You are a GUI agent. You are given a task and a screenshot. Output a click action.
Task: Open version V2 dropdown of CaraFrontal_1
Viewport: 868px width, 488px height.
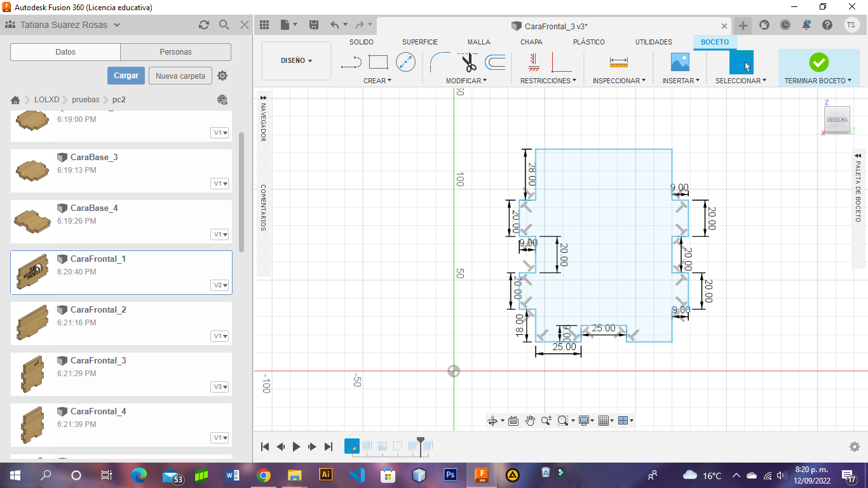(220, 285)
